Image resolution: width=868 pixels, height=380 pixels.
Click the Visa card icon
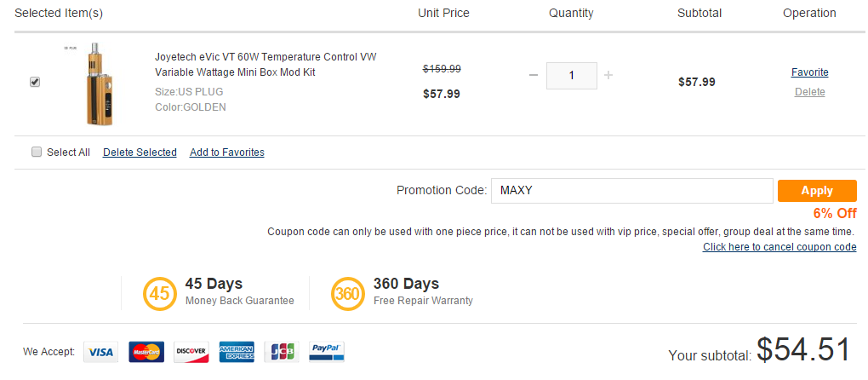[100, 352]
